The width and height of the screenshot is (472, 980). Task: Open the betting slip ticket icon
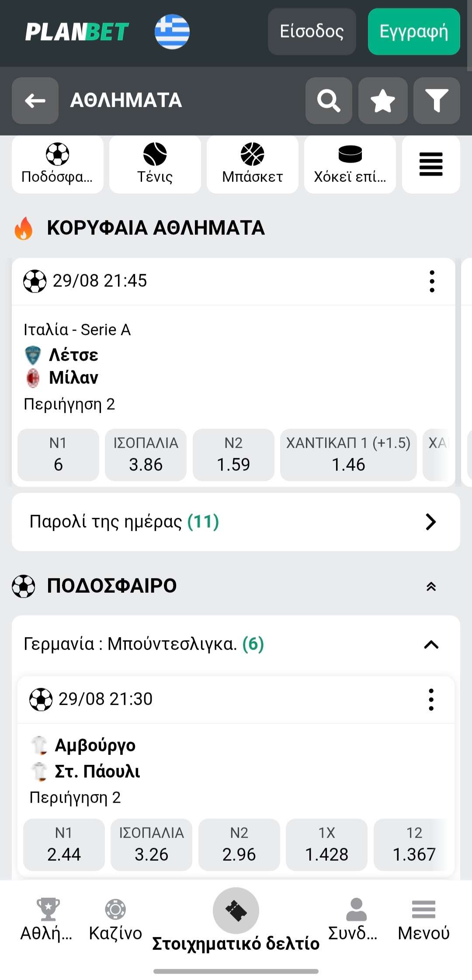(x=236, y=911)
